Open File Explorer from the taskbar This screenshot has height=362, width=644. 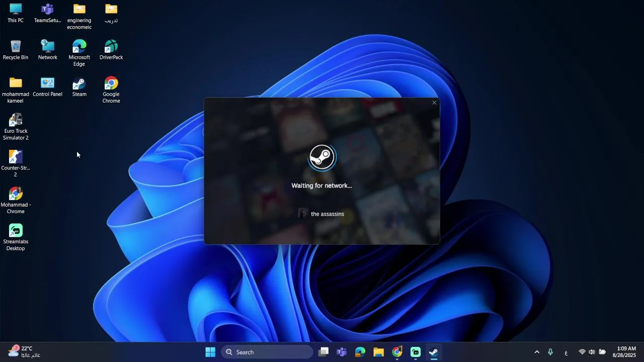tap(379, 352)
